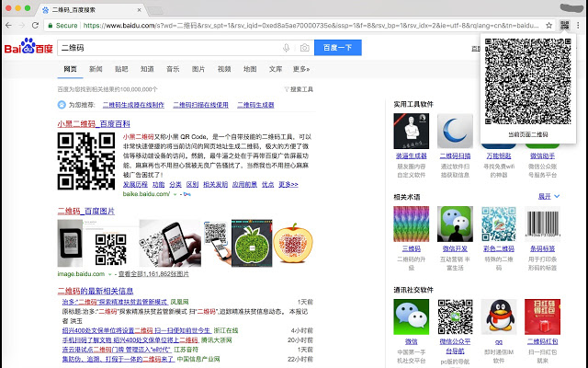The width and height of the screenshot is (588, 368).
Task: Click 查看全部1,161,862张图片 link
Action: [153, 274]
